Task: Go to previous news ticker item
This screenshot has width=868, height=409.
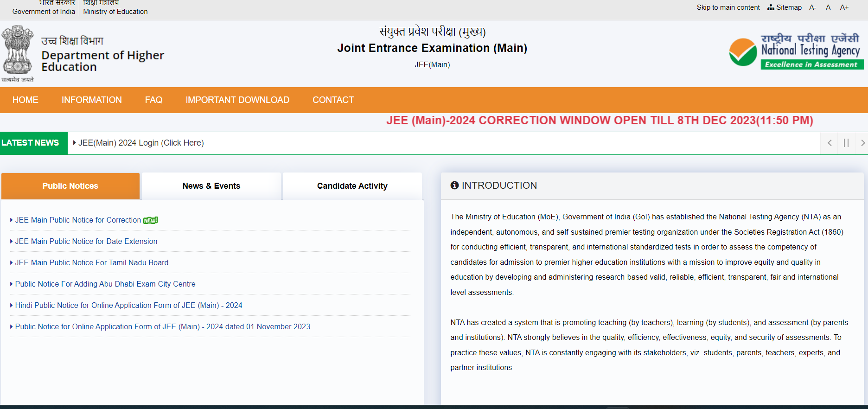Action: (x=830, y=143)
